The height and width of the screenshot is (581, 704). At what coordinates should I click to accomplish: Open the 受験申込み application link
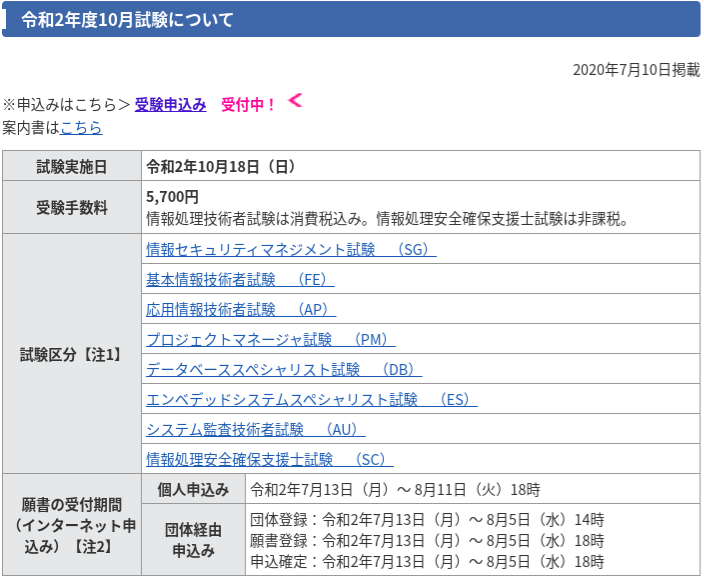pos(171,105)
